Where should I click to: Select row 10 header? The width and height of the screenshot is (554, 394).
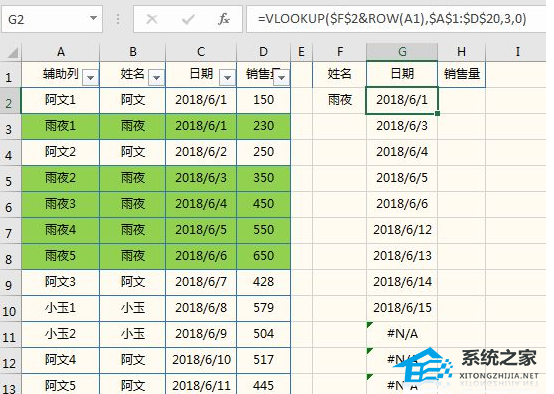11,309
